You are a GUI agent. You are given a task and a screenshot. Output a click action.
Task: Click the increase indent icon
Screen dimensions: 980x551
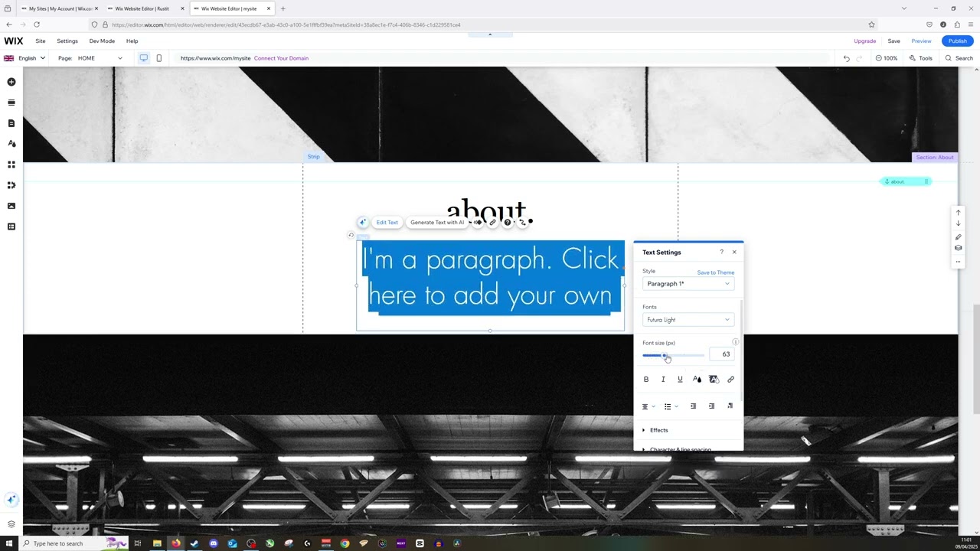coord(711,406)
